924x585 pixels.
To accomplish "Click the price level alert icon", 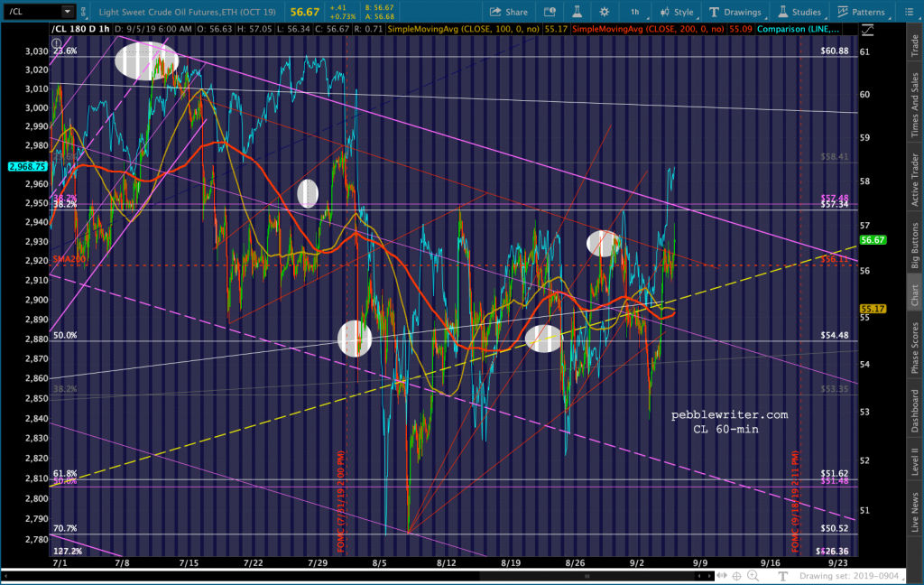I will (x=550, y=12).
